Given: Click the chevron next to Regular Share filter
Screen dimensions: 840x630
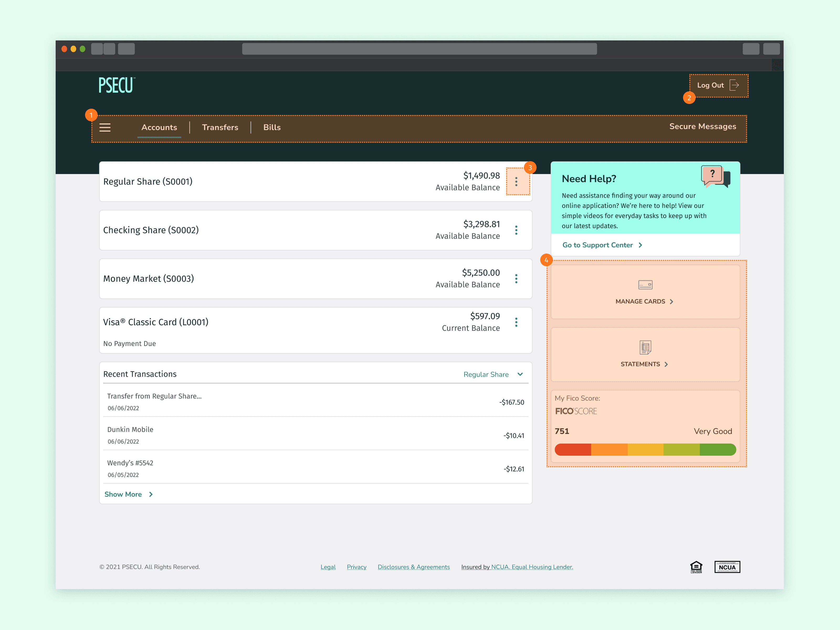Looking at the screenshot, I should 520,374.
